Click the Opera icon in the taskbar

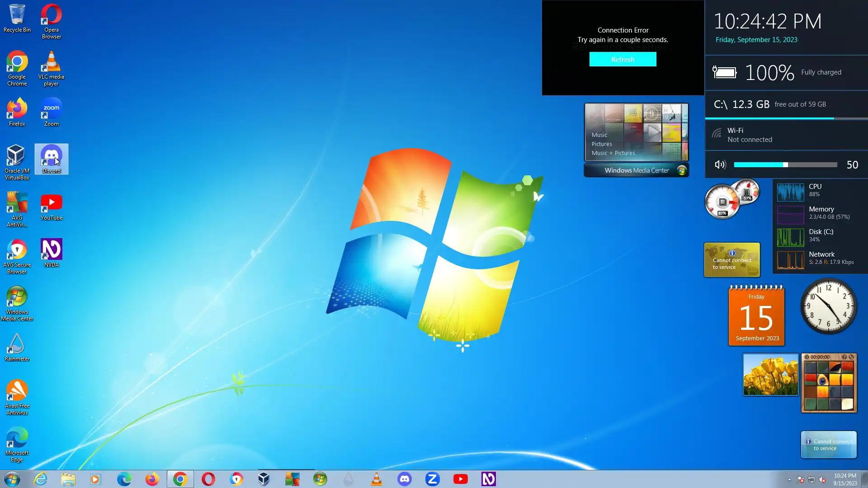[208, 479]
